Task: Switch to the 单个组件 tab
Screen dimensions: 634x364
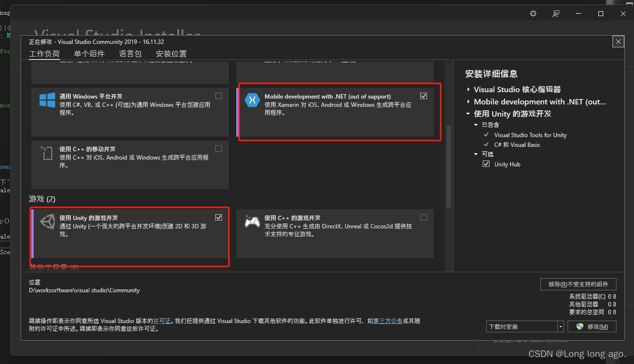Action: (89, 54)
